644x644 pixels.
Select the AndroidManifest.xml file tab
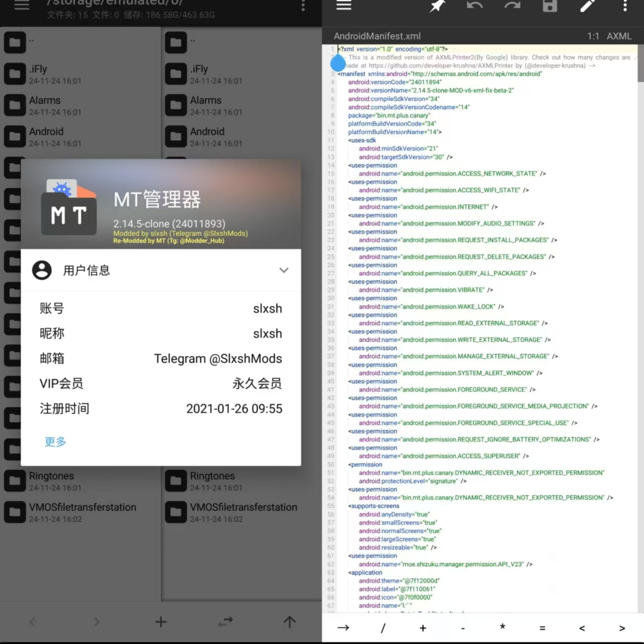coord(377,36)
